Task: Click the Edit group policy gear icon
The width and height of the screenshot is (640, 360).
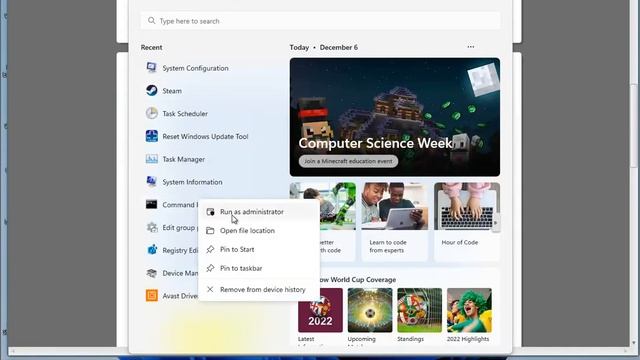Action: click(151, 227)
